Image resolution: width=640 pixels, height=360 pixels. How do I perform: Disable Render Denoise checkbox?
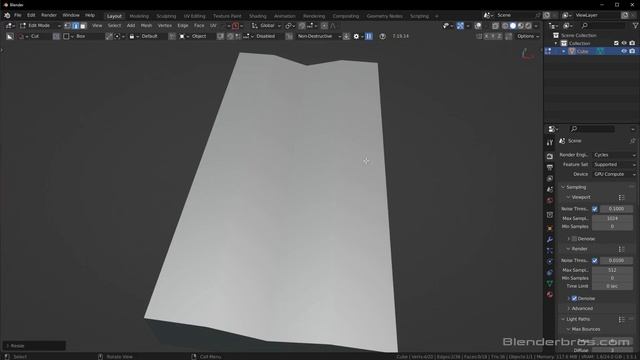(x=574, y=298)
